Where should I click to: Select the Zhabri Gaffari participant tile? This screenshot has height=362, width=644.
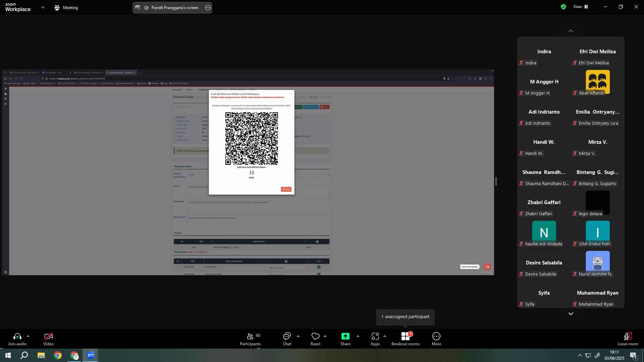click(x=544, y=202)
